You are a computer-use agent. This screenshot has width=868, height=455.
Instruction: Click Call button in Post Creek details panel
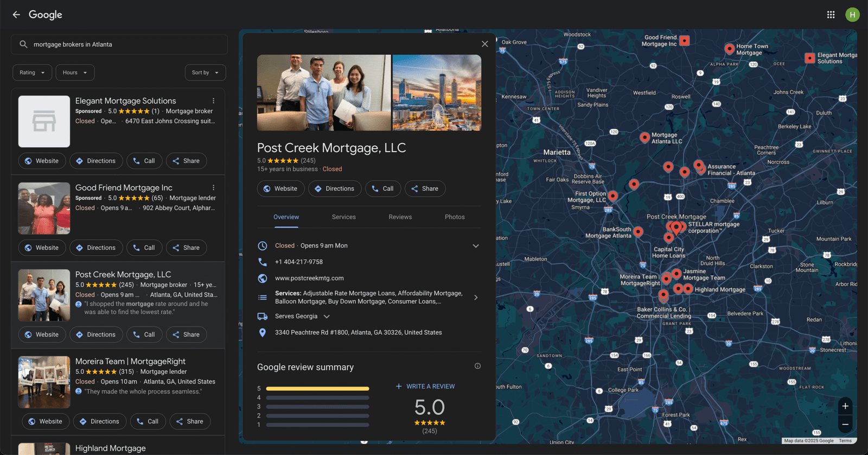click(383, 188)
